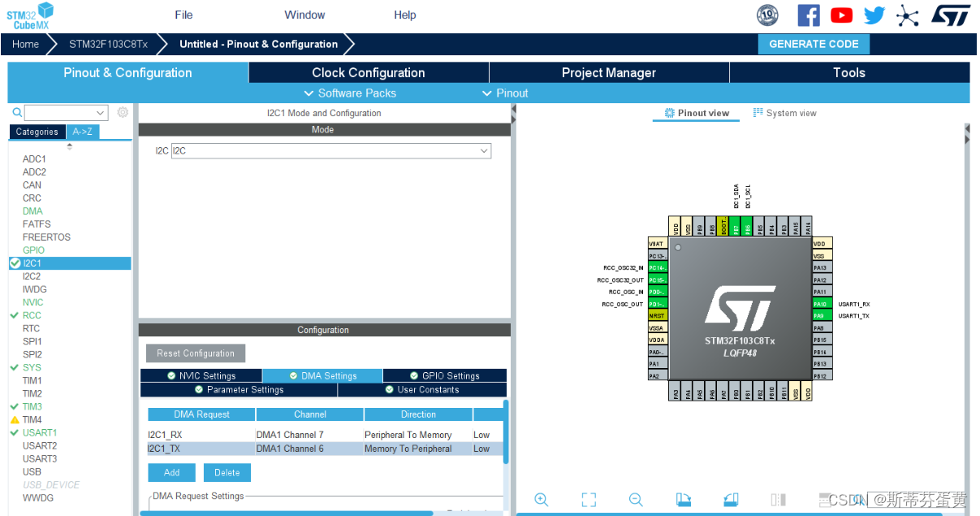Viewport: 980px width, 516px height.
Task: Click the PA1 pin on the chip
Action: coord(657,364)
